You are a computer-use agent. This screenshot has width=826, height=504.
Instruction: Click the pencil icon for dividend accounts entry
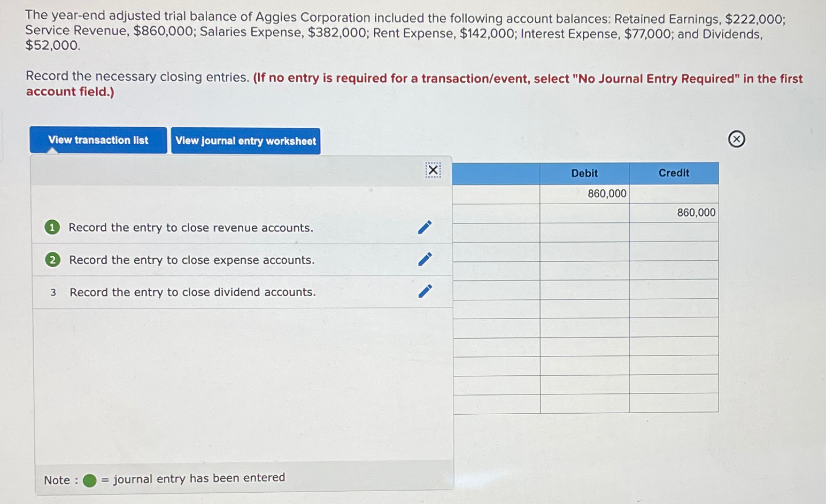(425, 292)
